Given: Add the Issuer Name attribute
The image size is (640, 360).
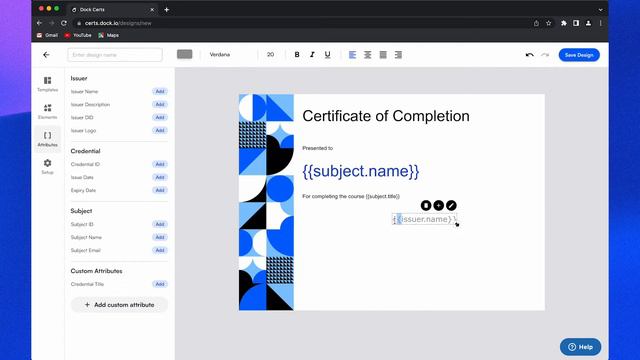Looking at the screenshot, I should 160,91.
